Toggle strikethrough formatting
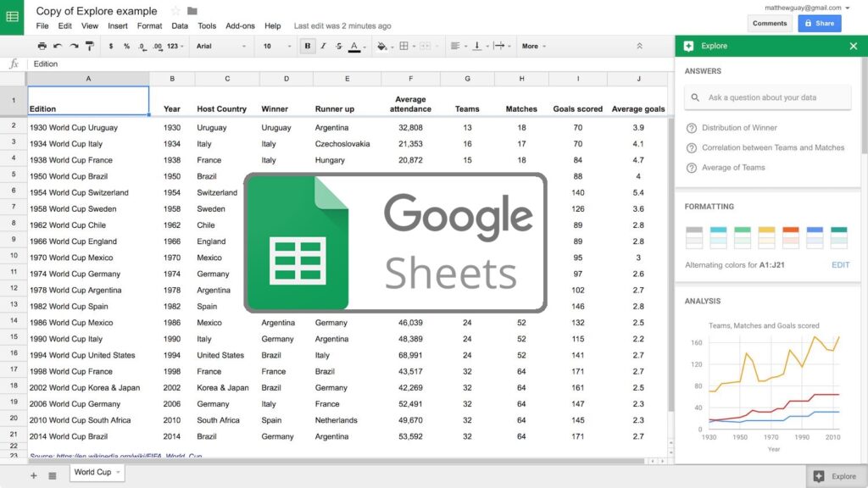 [x=341, y=46]
